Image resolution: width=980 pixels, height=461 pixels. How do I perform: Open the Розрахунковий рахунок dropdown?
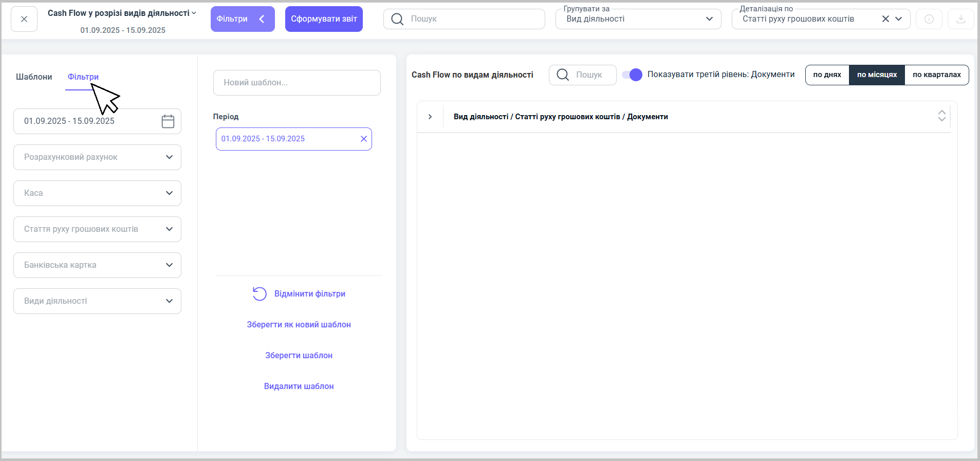tap(97, 157)
